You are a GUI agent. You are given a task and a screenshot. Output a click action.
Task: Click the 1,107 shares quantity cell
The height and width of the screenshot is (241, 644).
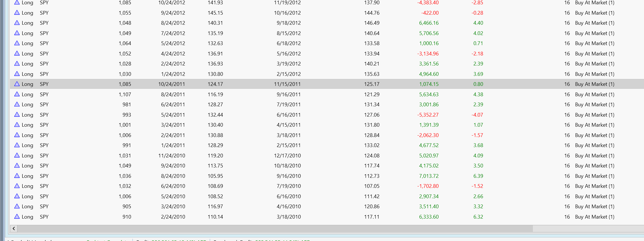[x=125, y=94]
